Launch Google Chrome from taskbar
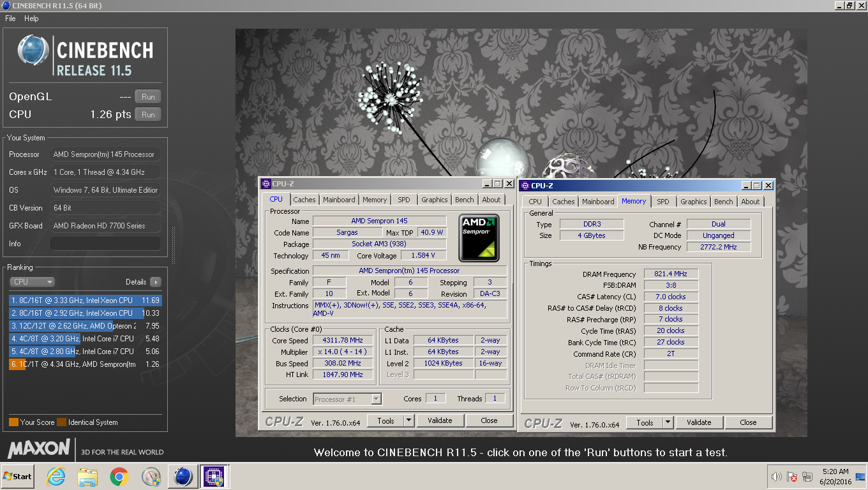Image resolution: width=868 pixels, height=490 pixels. coord(119,477)
